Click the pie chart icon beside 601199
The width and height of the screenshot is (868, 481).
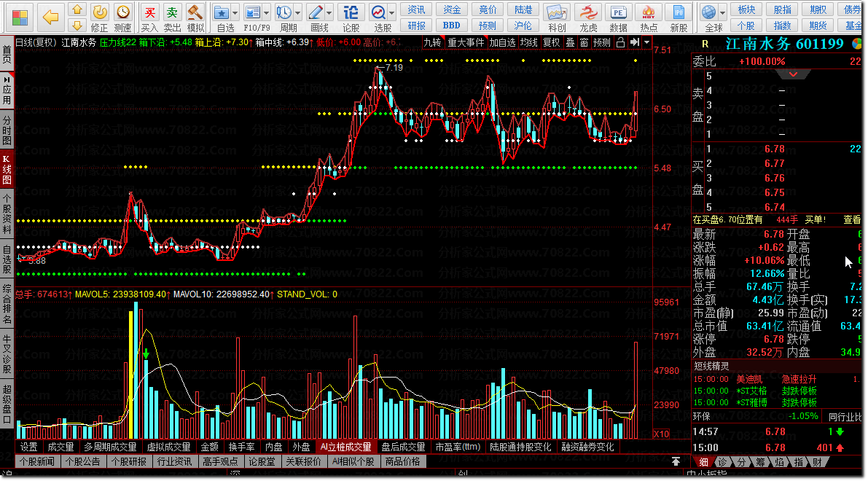click(x=856, y=44)
